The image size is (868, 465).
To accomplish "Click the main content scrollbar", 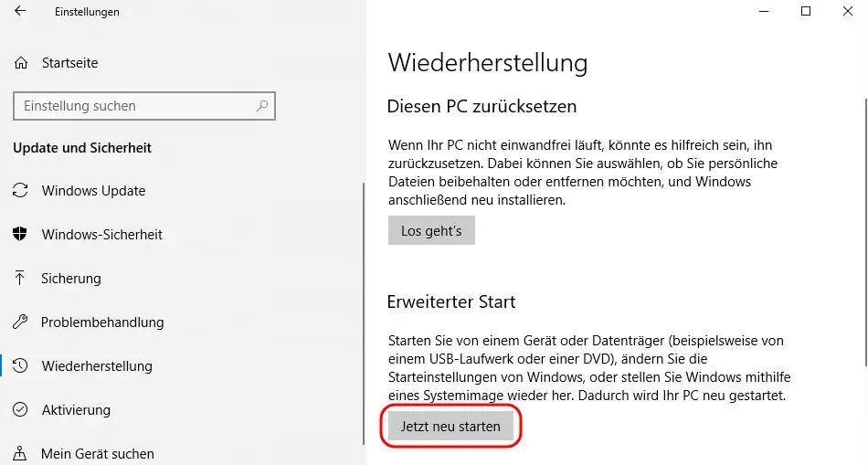I will click(x=864, y=228).
